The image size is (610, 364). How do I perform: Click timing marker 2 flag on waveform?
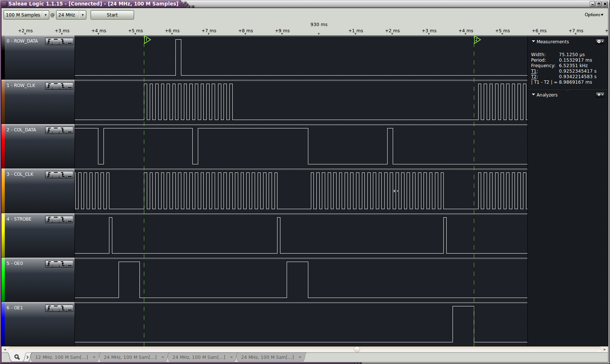pos(477,40)
